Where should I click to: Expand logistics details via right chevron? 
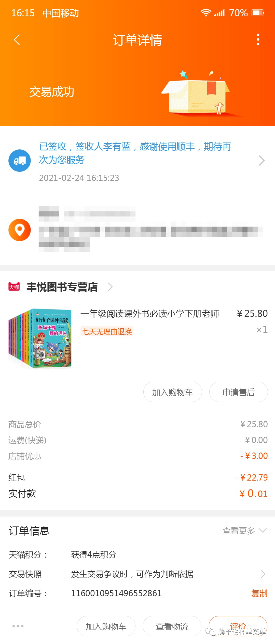click(x=262, y=161)
